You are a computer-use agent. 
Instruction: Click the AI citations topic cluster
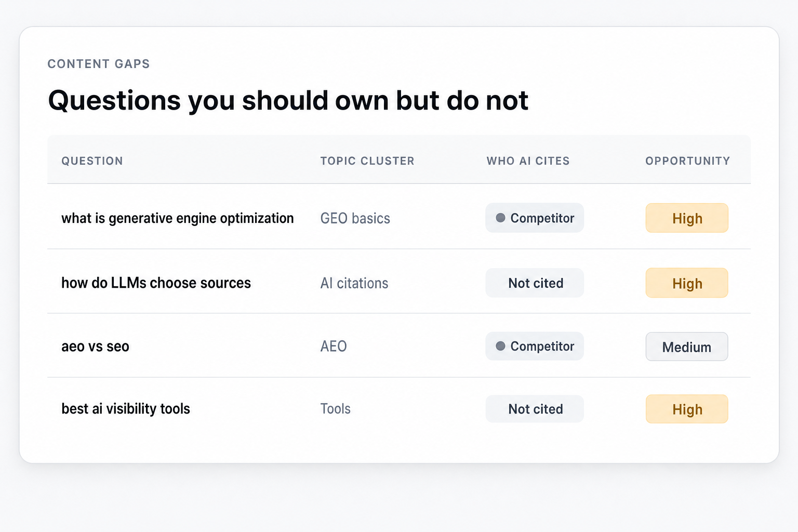[354, 283]
